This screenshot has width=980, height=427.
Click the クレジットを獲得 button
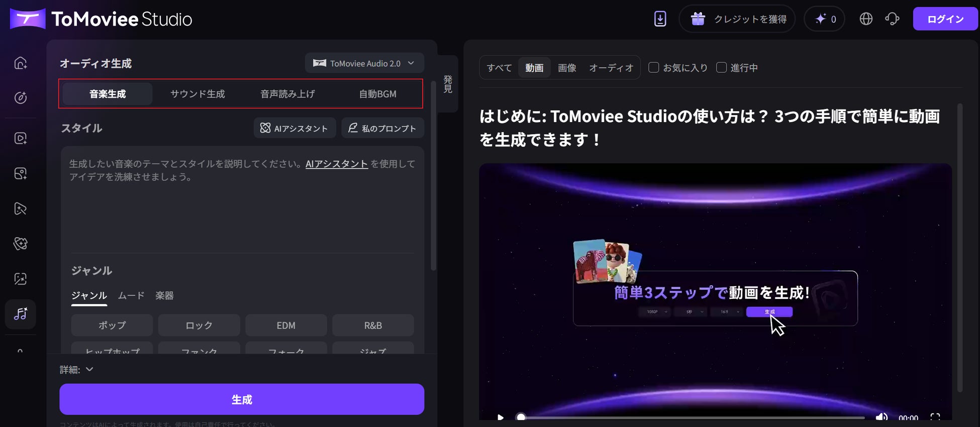tap(737, 19)
